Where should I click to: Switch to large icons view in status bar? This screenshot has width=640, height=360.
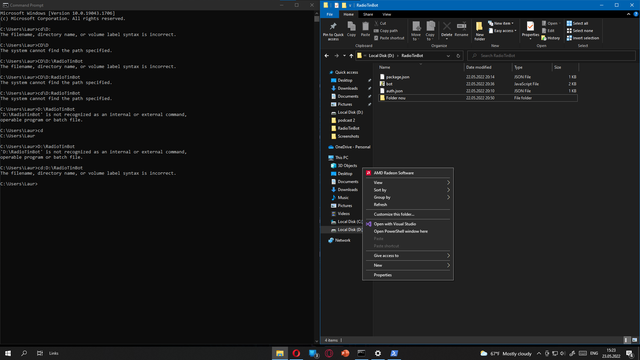634,340
